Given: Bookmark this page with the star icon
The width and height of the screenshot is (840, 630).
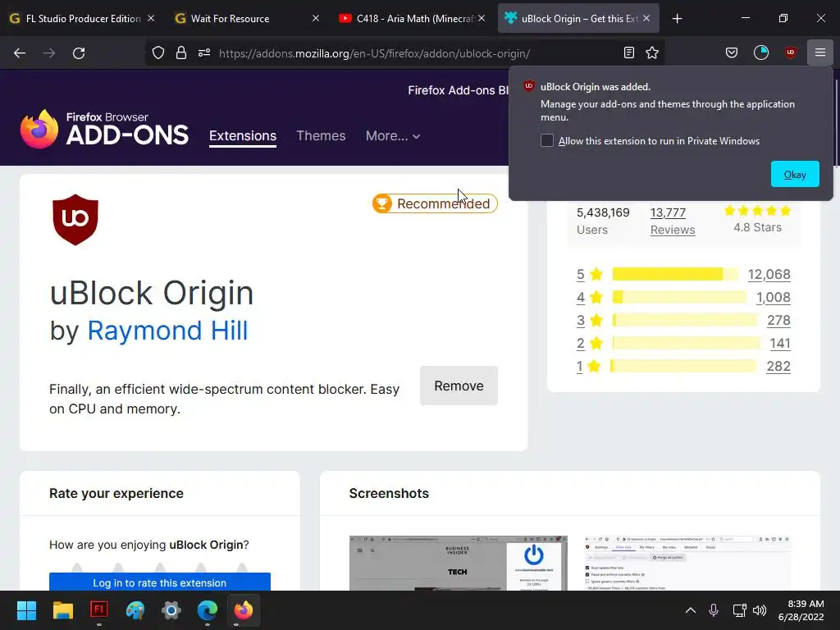Looking at the screenshot, I should click(x=652, y=52).
